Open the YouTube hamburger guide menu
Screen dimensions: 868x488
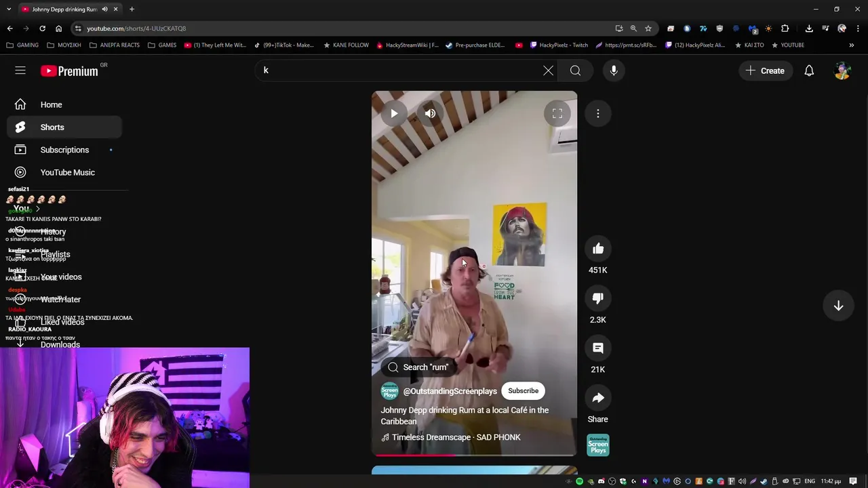[20, 70]
